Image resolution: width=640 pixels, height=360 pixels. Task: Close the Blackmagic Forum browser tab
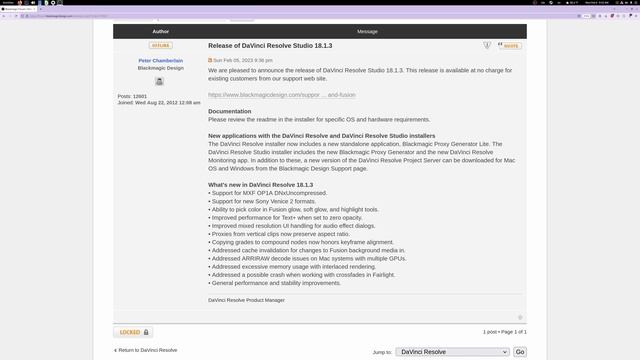(34, 9)
